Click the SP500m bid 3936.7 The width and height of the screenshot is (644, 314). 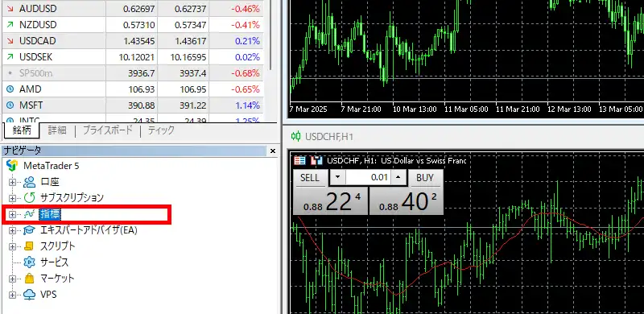point(142,73)
